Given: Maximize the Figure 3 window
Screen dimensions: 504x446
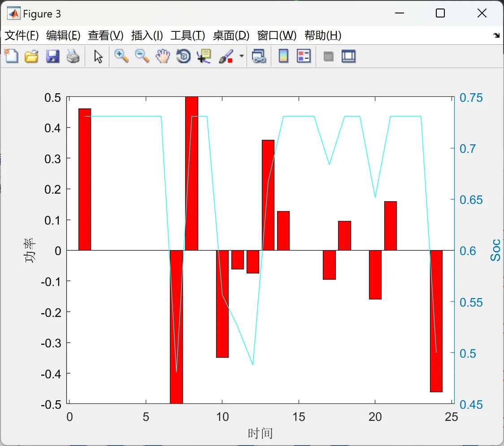Looking at the screenshot, I should 440,13.
